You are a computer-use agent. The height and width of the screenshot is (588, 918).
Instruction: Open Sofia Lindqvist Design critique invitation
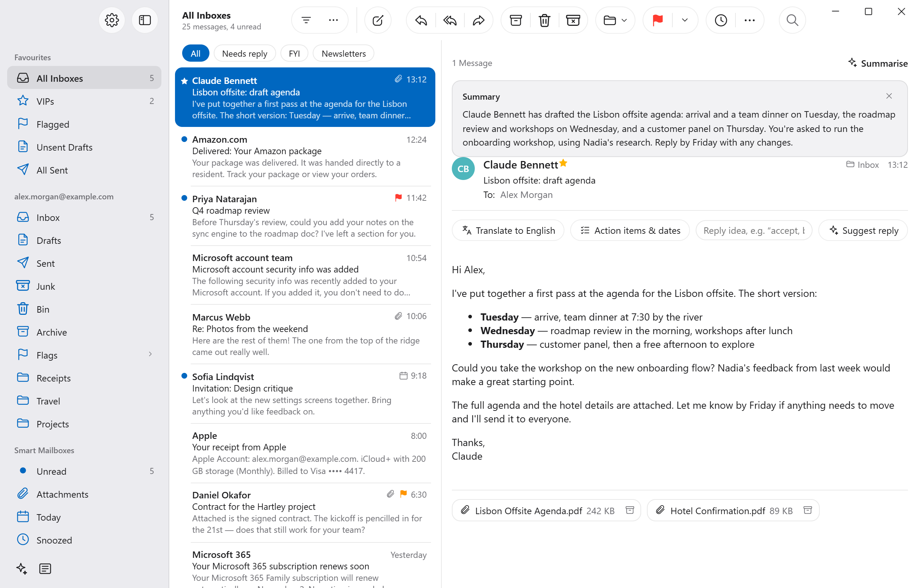click(305, 394)
